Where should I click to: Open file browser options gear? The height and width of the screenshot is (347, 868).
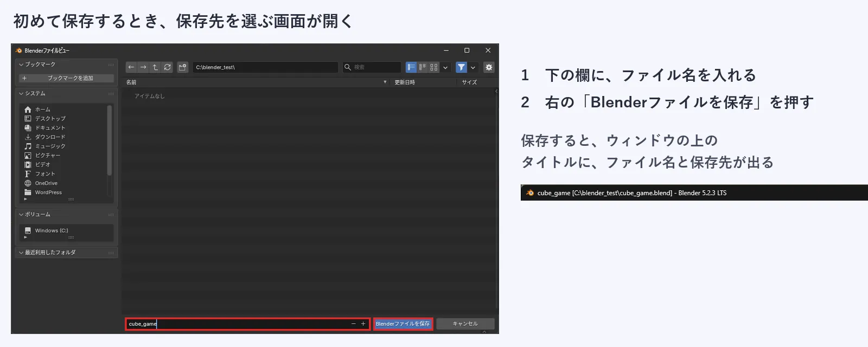coord(489,67)
